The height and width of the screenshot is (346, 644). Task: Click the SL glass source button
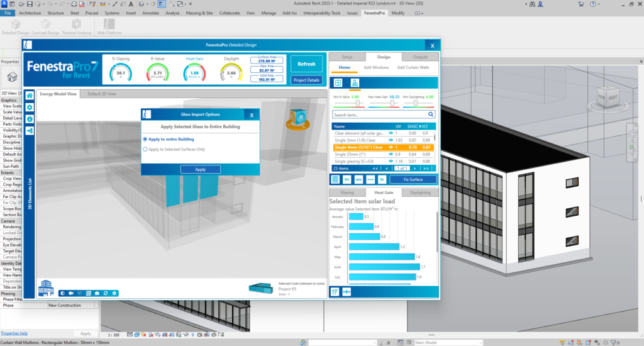pos(382,179)
